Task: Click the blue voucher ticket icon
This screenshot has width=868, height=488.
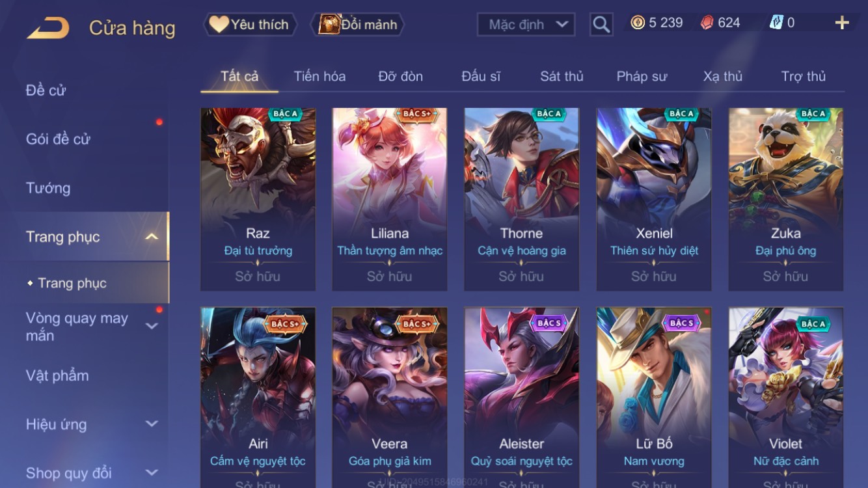Action: pyautogui.click(x=776, y=23)
